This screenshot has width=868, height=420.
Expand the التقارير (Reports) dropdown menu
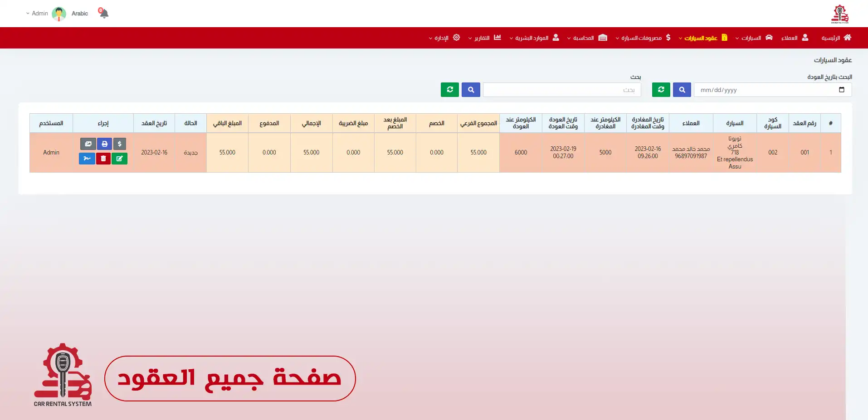click(x=484, y=38)
